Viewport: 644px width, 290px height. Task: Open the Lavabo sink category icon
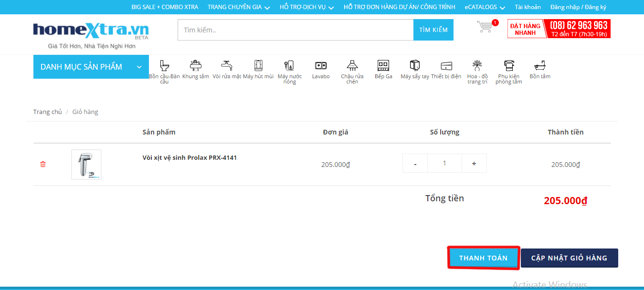pyautogui.click(x=321, y=65)
